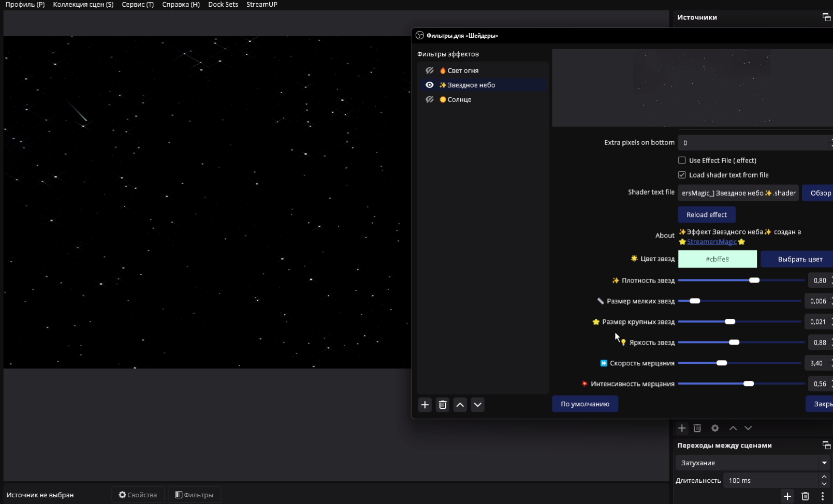Viewport: 833px width, 504px height.
Task: Add a new filter with plus icon in Filters dialog
Action: point(425,405)
